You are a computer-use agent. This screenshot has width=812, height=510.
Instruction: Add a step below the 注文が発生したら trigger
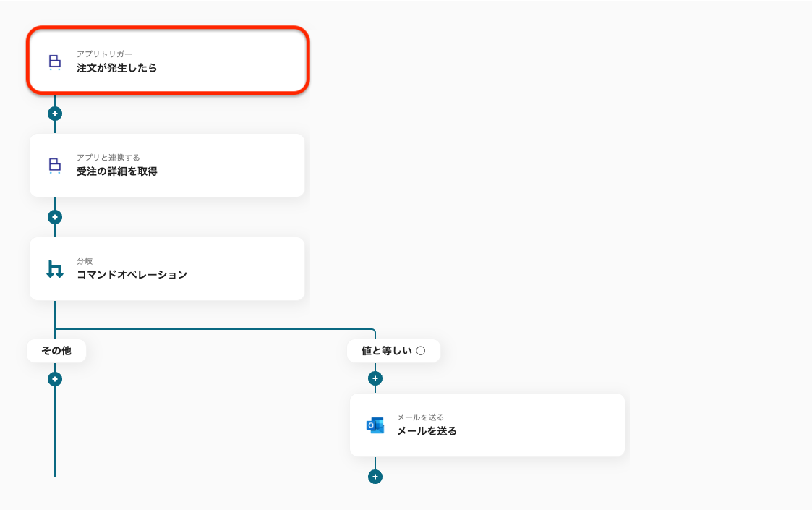55,114
